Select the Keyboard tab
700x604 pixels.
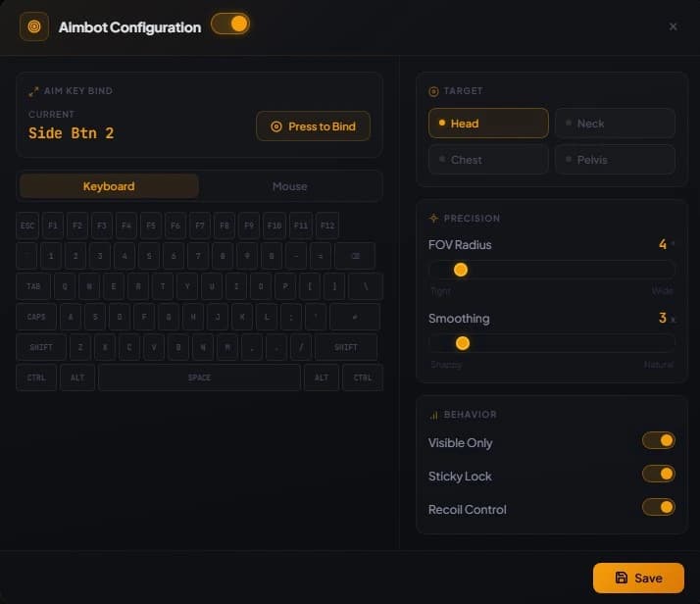tap(109, 186)
